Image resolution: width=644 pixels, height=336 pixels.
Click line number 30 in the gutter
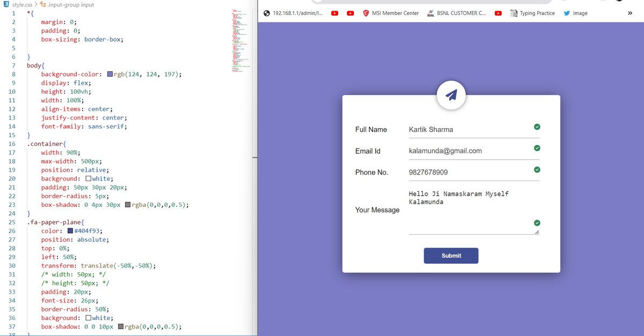coord(12,266)
